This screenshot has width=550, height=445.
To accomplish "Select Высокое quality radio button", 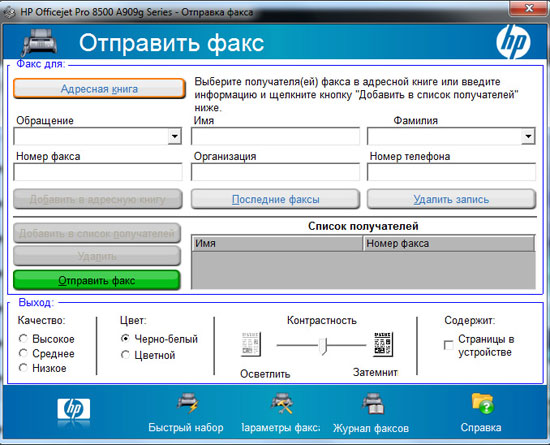I will pos(23,338).
